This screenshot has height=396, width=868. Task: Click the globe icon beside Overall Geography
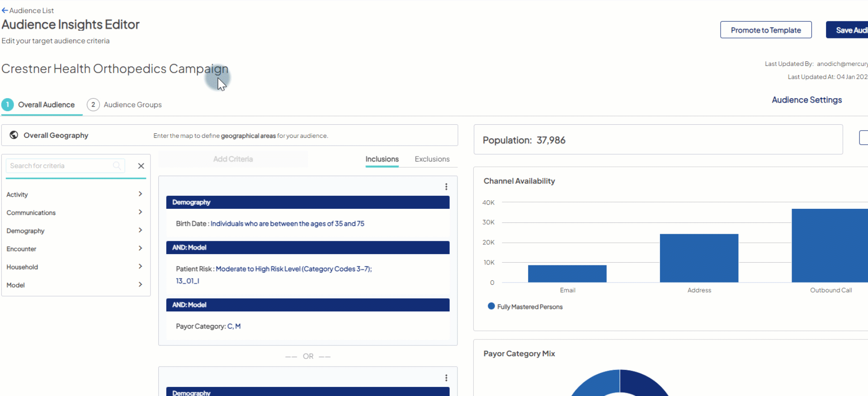14,135
